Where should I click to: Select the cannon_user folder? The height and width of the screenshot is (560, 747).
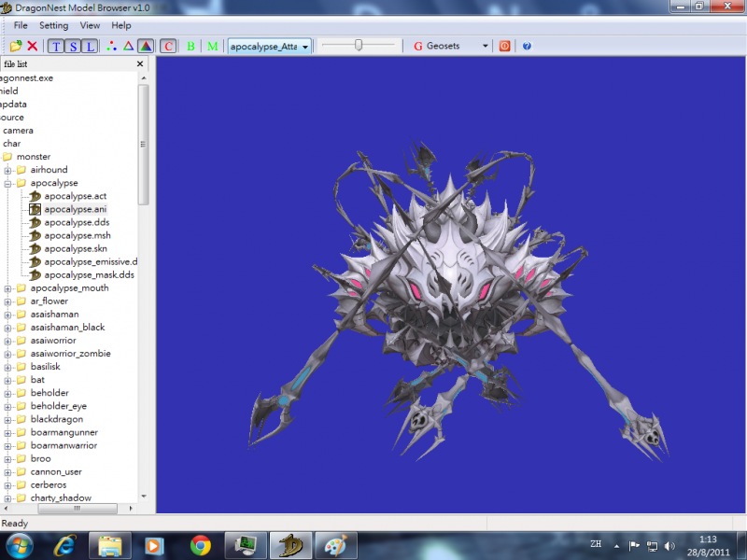[56, 472]
